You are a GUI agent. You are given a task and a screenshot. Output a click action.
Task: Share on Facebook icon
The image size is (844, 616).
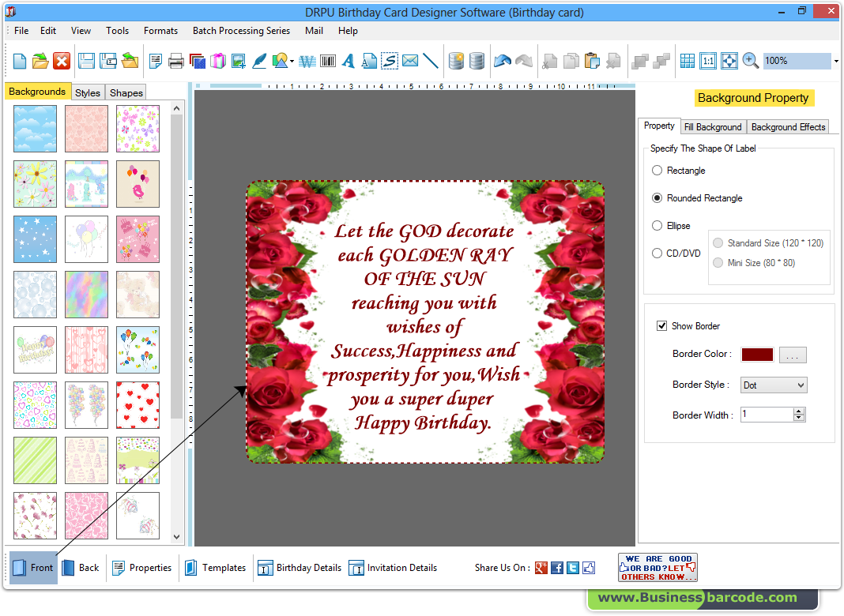[557, 568]
